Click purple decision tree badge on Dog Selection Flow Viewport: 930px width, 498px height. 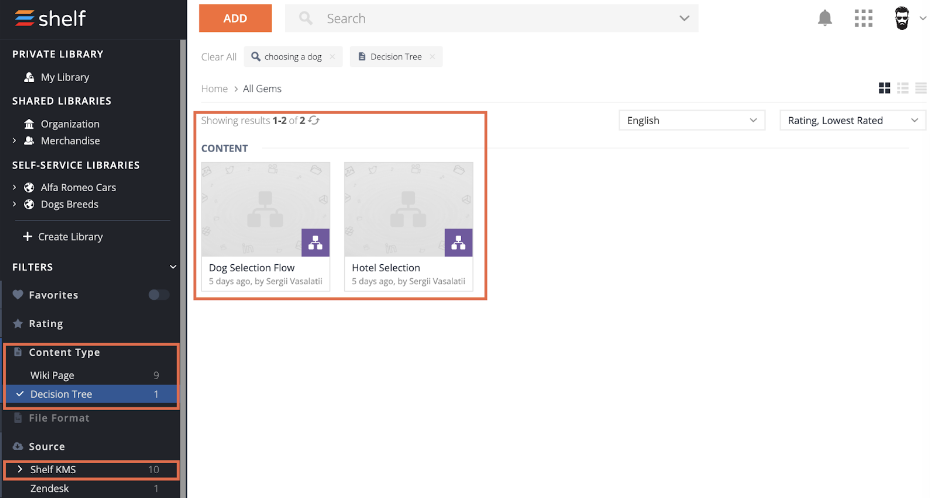coord(315,242)
